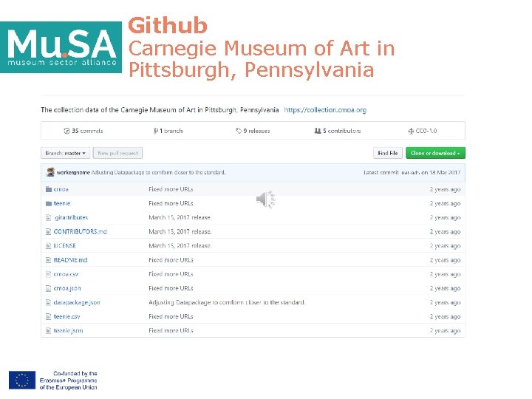This screenshot has width=532, height=399.
Task: Open the latest commit message about Datapackage
Action: pos(158,172)
